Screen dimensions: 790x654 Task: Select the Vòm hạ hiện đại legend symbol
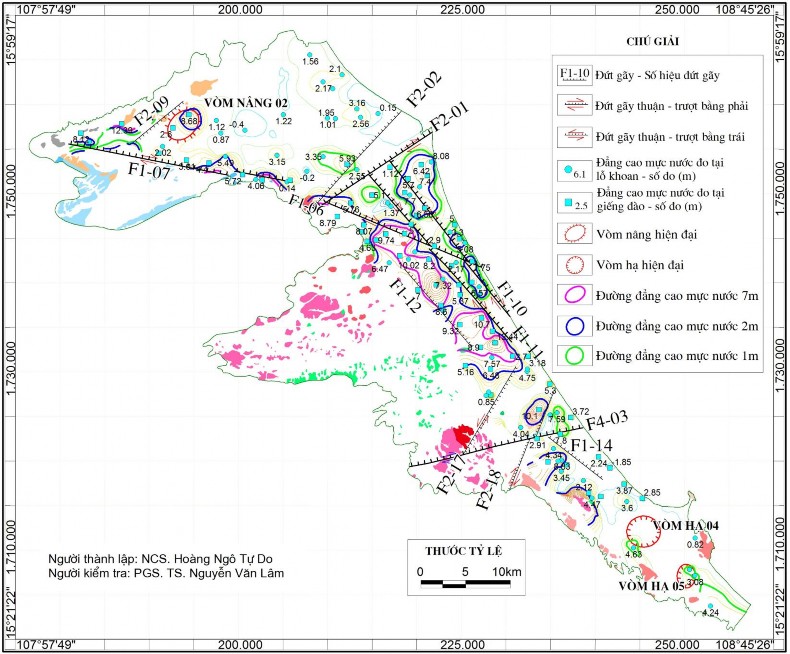click(x=573, y=265)
